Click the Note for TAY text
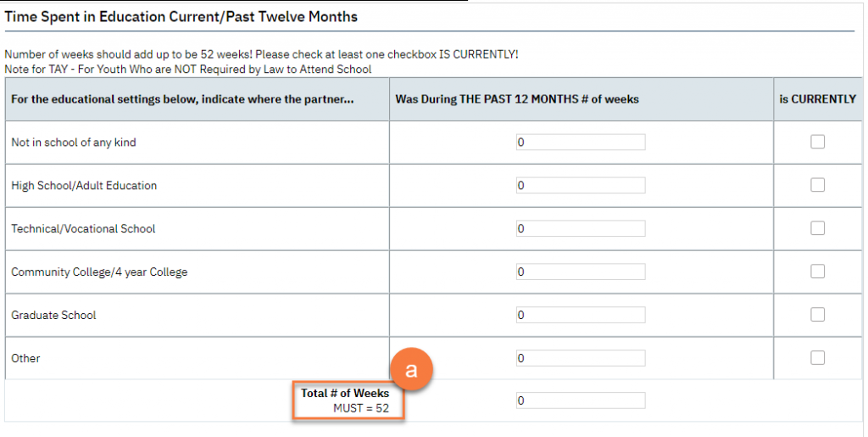This screenshot has width=868, height=437. coord(188,69)
